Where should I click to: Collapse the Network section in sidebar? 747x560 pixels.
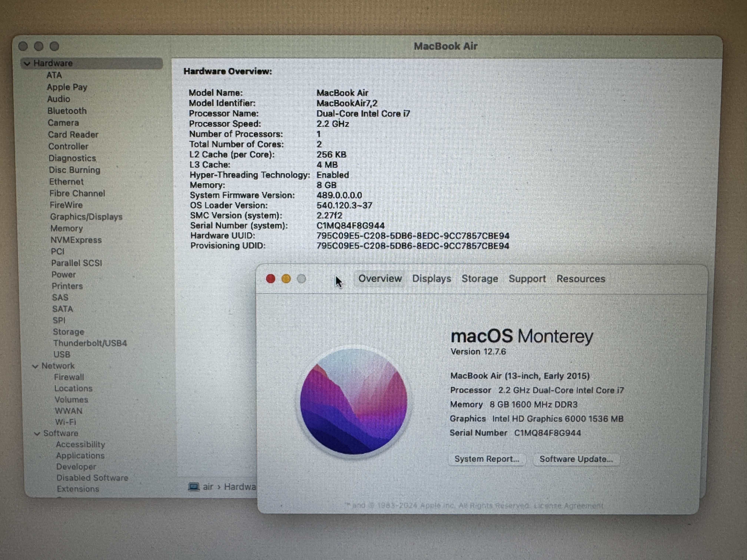35,366
